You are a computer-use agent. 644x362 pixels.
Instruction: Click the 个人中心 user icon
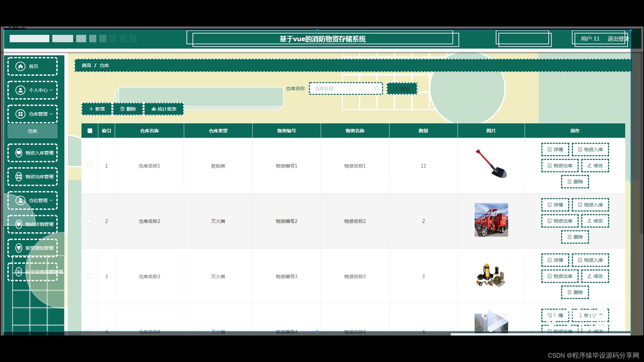[20, 90]
